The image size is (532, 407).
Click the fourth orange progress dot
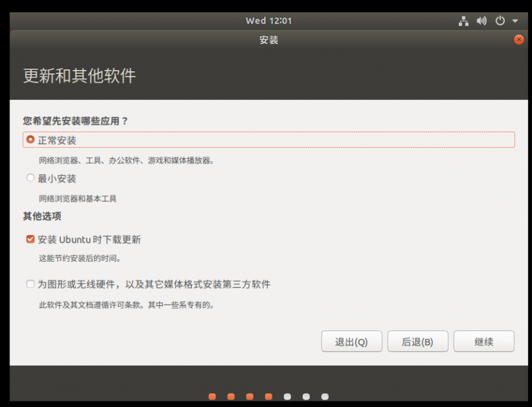coord(268,396)
